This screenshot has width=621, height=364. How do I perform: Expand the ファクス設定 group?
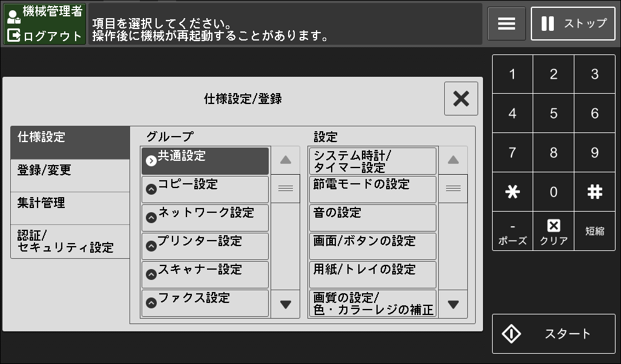205,303
